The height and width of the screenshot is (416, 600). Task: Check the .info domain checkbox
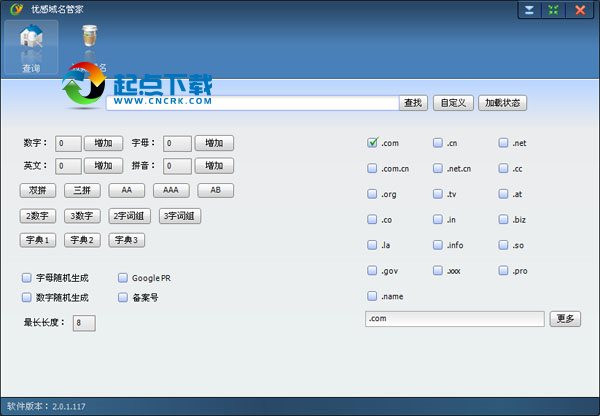[x=438, y=245]
